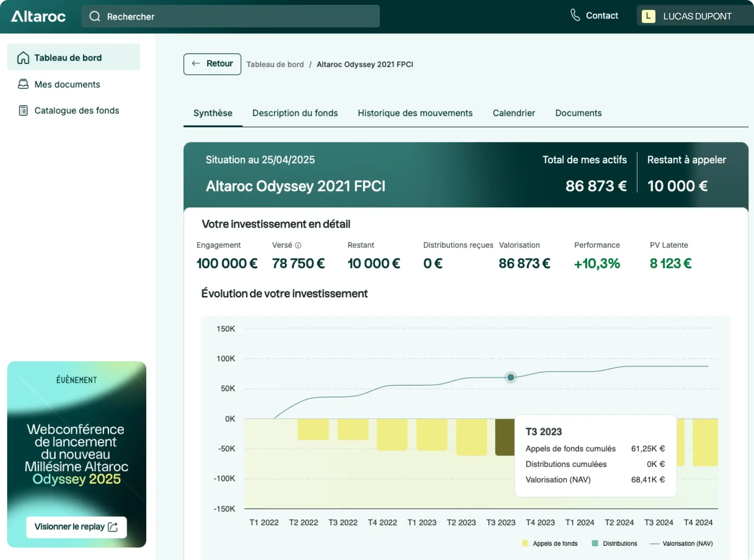Click the yellow L user avatar
The height and width of the screenshot is (560, 754).
pos(648,16)
